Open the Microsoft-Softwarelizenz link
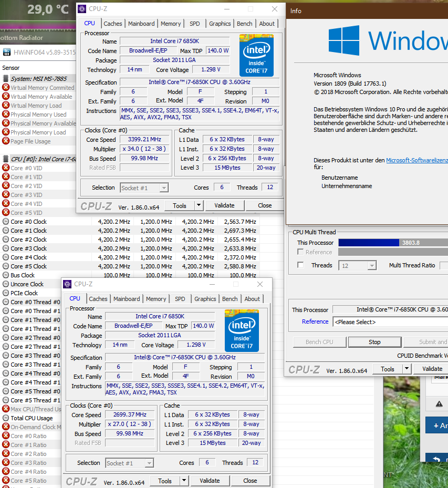Image resolution: width=448 pixels, height=488 pixels. [x=417, y=160]
